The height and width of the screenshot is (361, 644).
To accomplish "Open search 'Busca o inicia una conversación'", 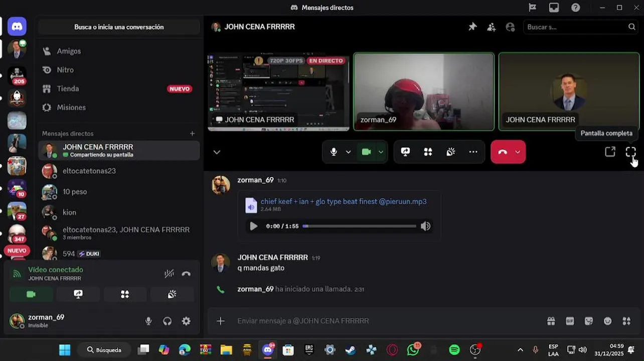I will [x=119, y=27].
